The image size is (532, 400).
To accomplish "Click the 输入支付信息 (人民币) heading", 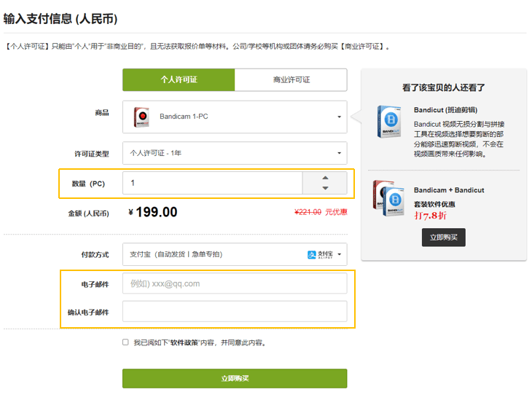I will (60, 19).
